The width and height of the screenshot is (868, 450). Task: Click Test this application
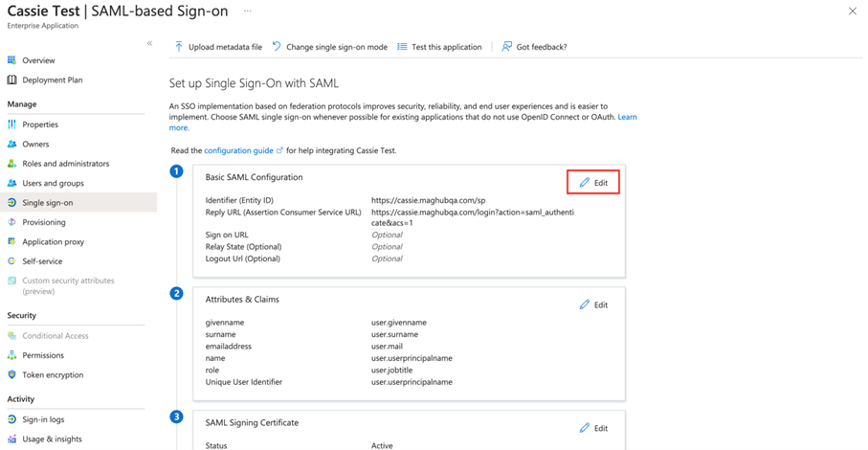point(439,47)
